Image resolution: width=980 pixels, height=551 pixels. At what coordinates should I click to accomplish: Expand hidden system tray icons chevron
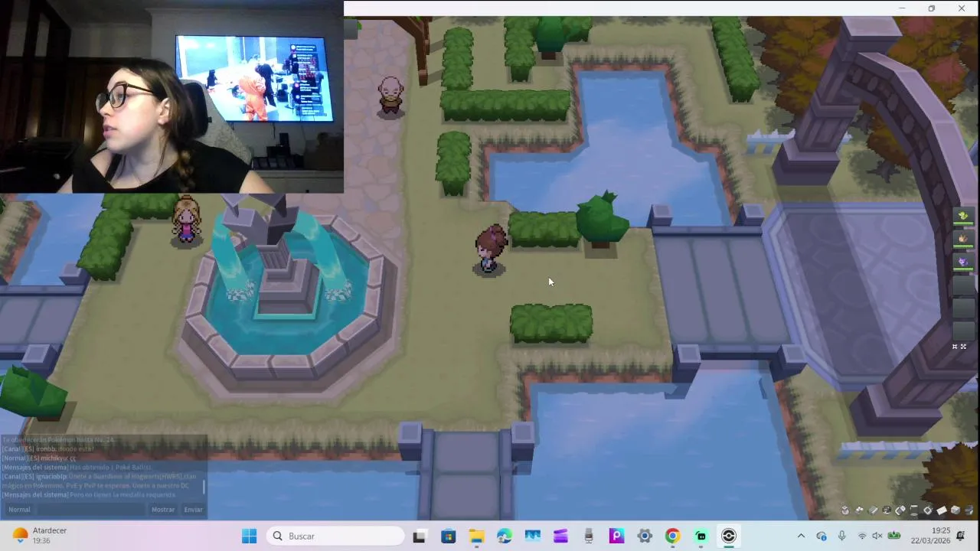[x=801, y=536]
